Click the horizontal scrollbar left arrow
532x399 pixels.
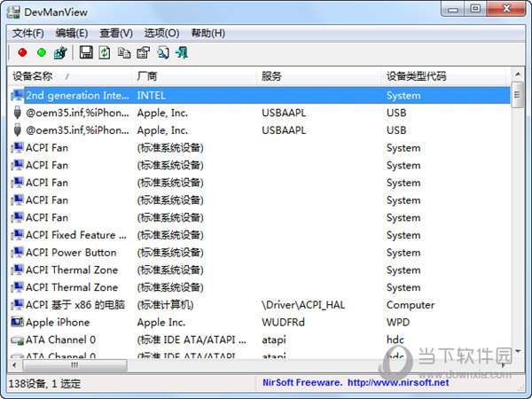click(x=14, y=365)
